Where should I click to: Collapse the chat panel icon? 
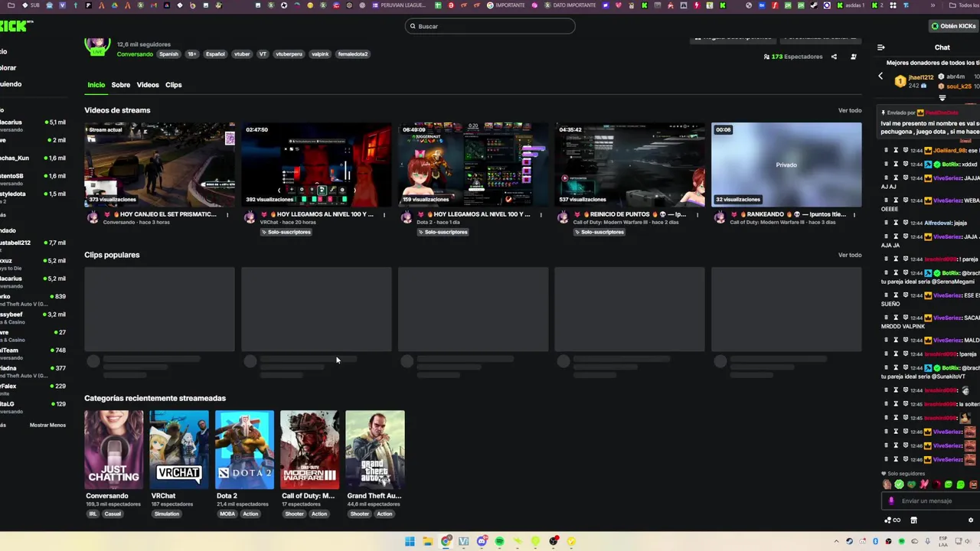click(x=881, y=47)
